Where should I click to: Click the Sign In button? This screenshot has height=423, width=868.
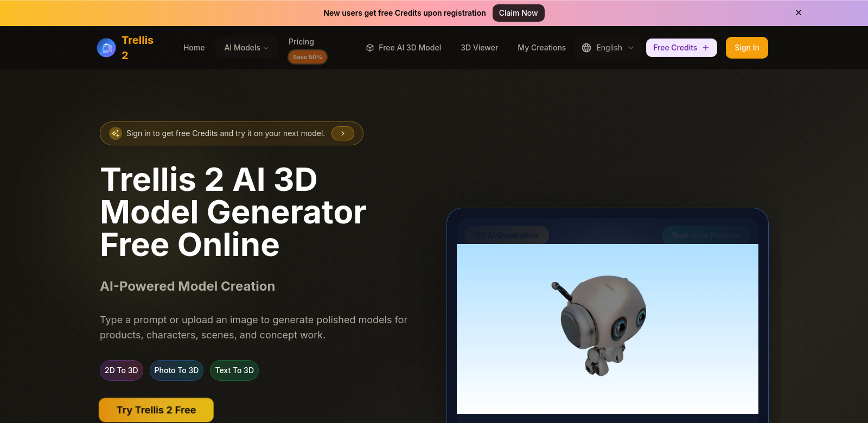pos(747,48)
